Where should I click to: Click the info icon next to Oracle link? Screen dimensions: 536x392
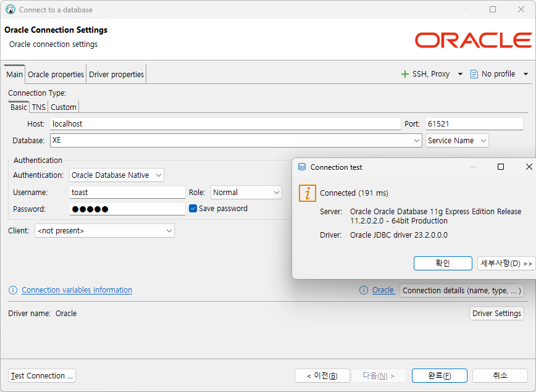[x=364, y=290]
